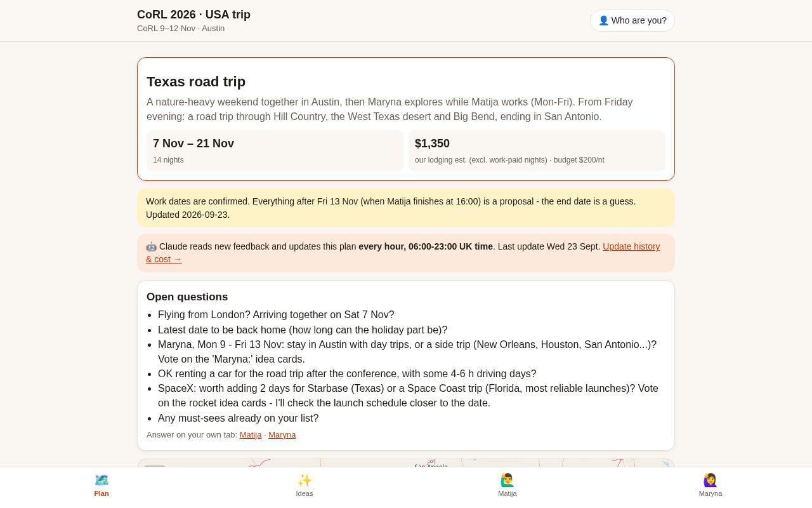Image resolution: width=812 pixels, height=508 pixels.
Task: Click the map preview showing San Angelo
Action: pyautogui.click(x=406, y=463)
